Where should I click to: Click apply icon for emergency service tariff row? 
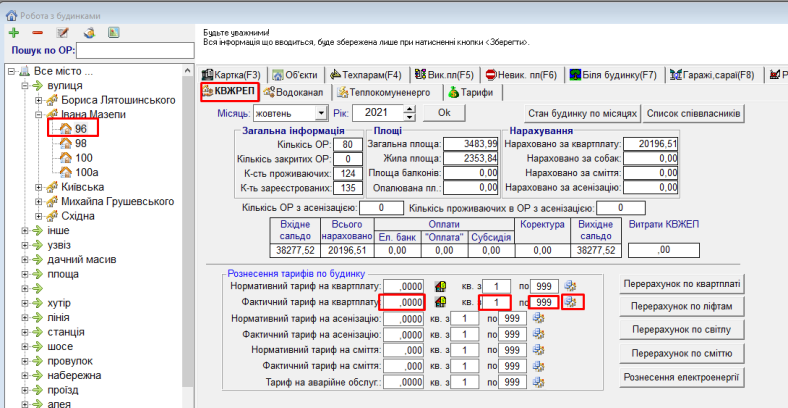point(539,382)
